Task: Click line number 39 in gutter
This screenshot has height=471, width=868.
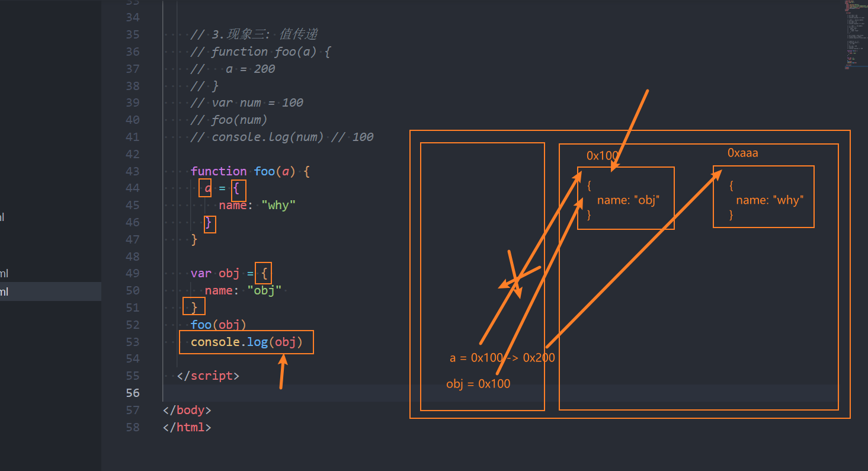Action: click(133, 102)
